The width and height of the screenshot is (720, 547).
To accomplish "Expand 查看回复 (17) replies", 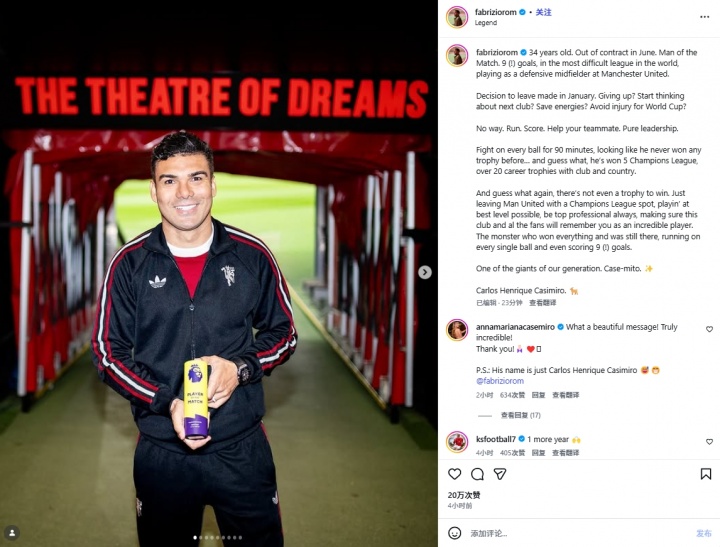I will click(520, 415).
